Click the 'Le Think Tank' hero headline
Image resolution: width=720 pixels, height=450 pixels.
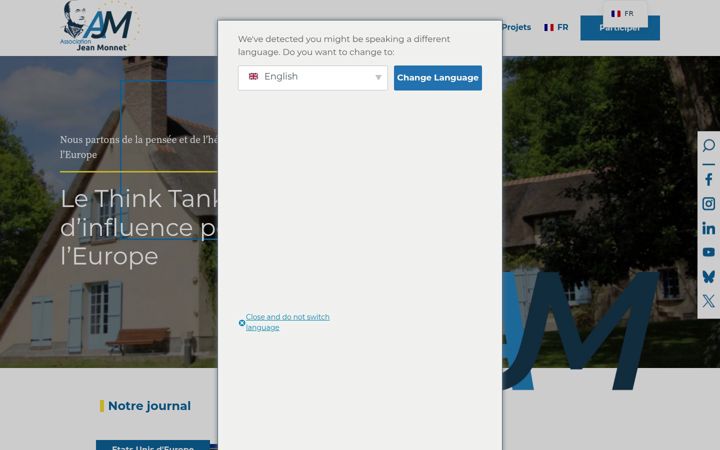pyautogui.click(x=139, y=227)
